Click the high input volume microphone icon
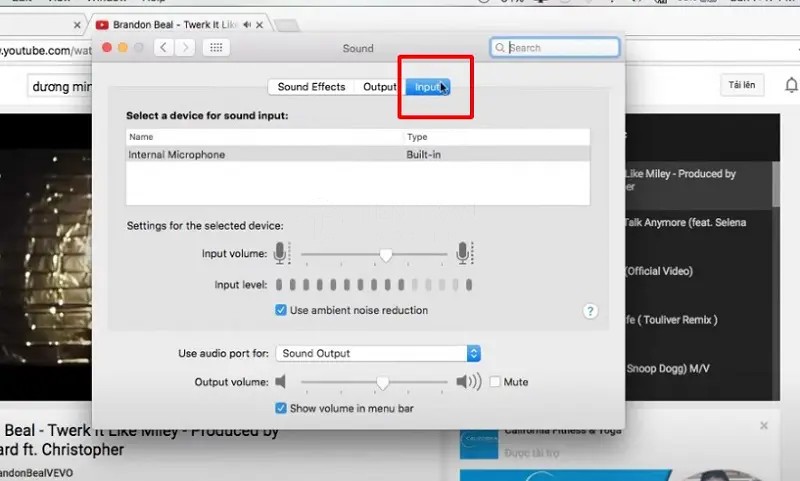Viewport: 800px width, 481px height. [x=463, y=255]
